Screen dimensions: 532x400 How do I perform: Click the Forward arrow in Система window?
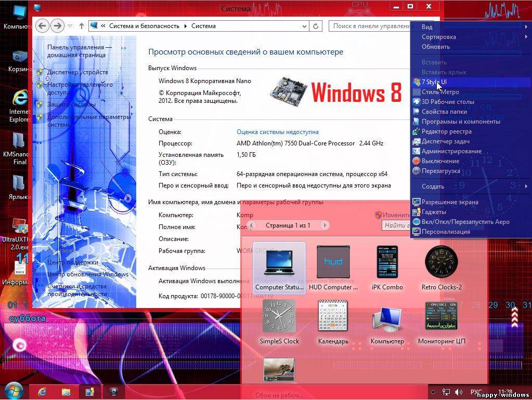[57, 26]
